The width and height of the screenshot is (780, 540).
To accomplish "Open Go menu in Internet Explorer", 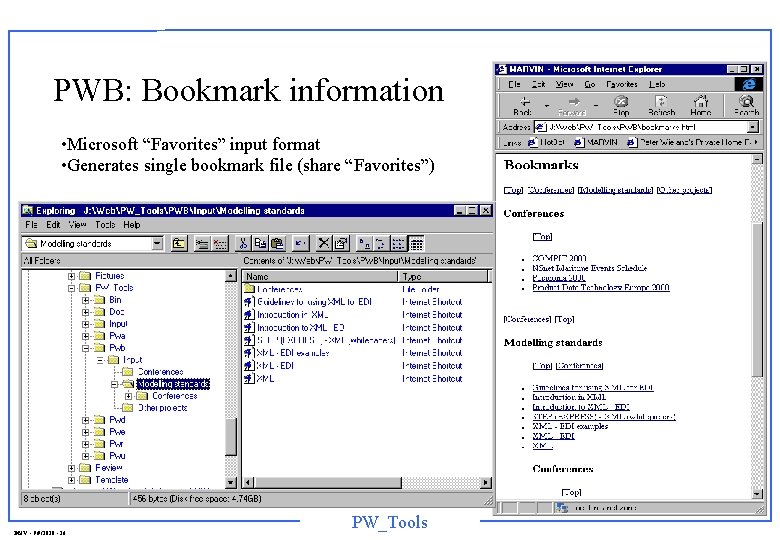I will [589, 84].
